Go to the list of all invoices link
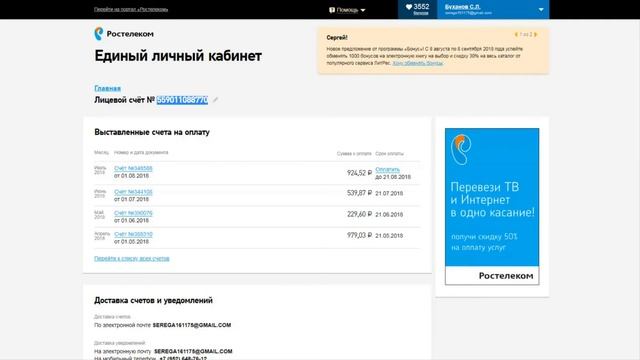 coord(131,258)
